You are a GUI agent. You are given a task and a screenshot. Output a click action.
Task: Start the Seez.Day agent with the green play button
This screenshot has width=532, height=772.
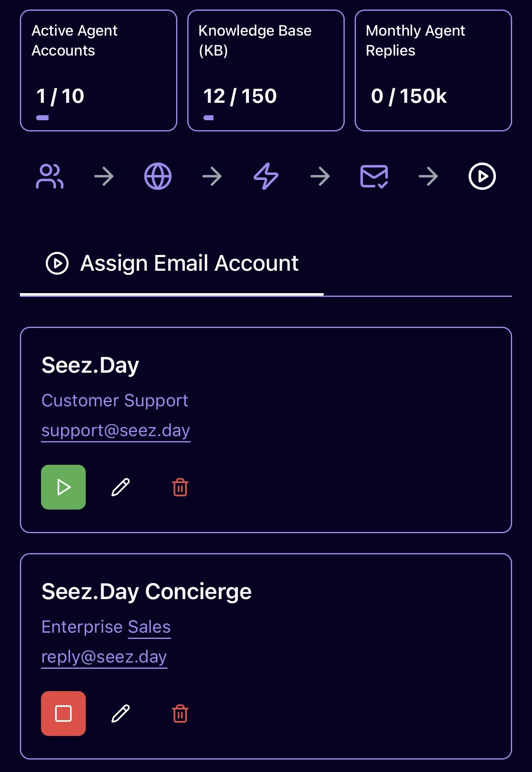pos(63,487)
